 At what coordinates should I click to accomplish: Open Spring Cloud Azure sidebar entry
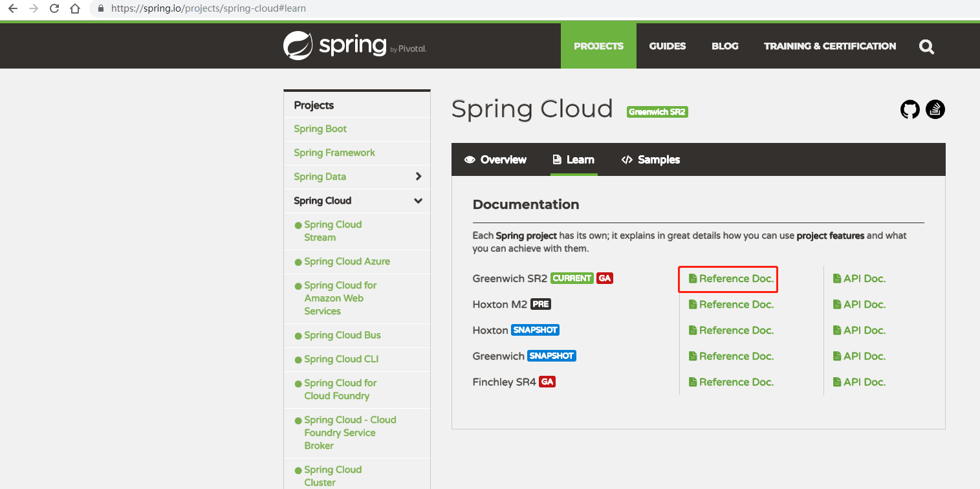tap(347, 261)
